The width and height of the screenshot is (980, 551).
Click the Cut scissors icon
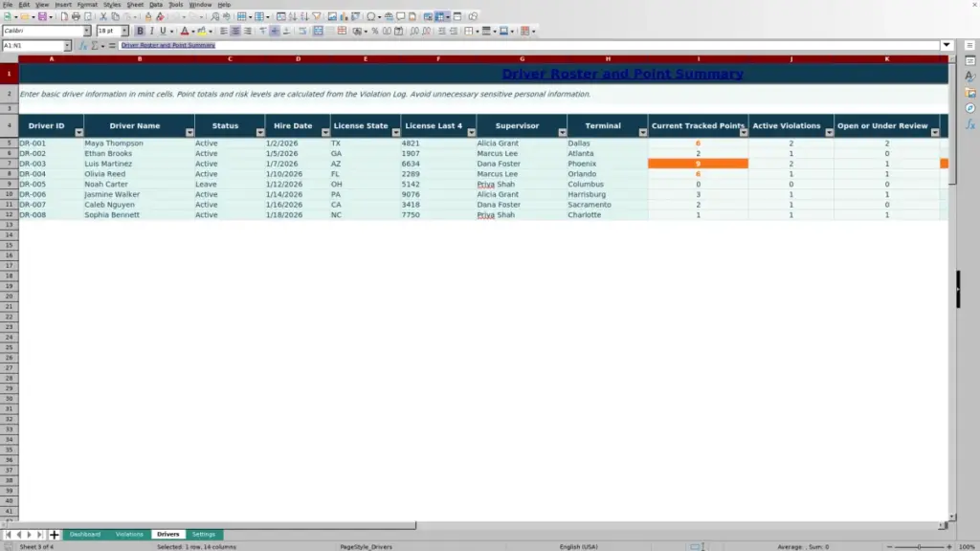coord(103,17)
